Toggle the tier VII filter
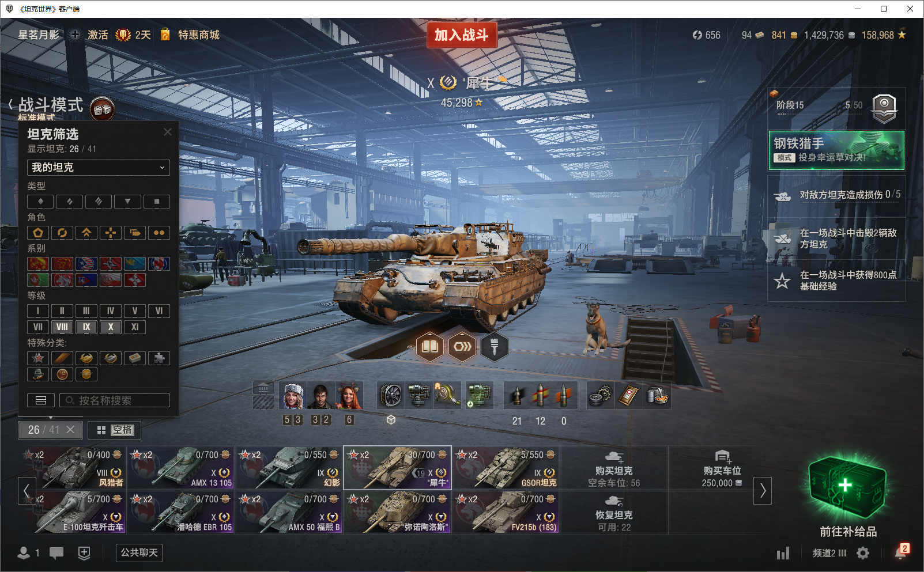Screen dimensions: 924x572 pyautogui.click(x=38, y=327)
